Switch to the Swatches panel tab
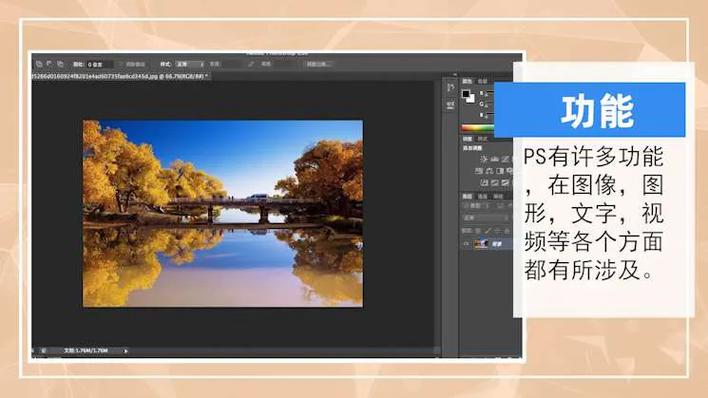Screen dimensions: 708x398 (483, 81)
